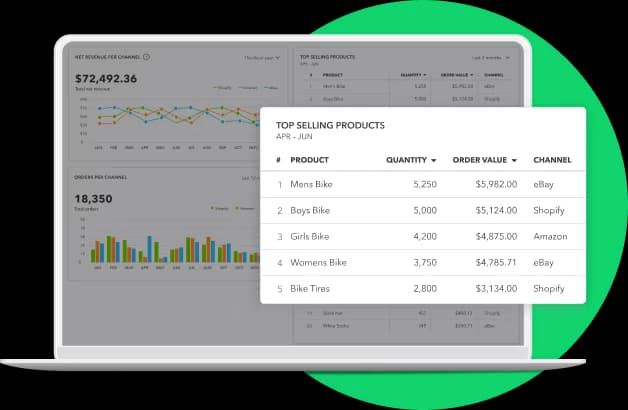Click the Amazon channel cell
Viewport: 628px width, 410px height.
point(550,237)
